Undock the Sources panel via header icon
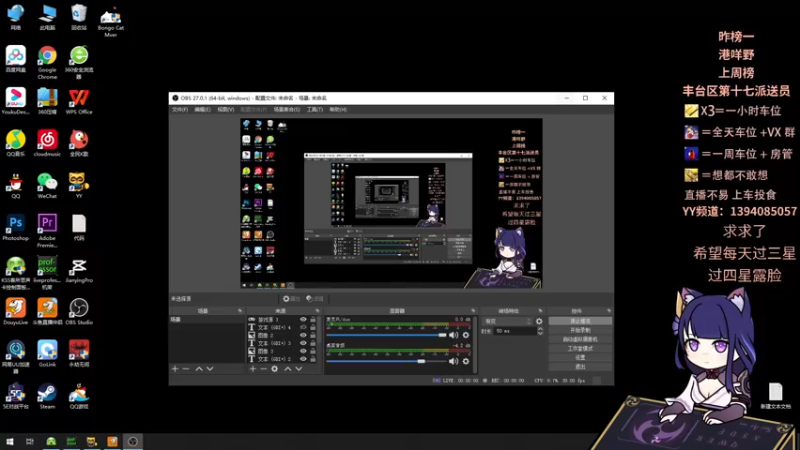Viewport: 800px width, 450px height. 317,311
